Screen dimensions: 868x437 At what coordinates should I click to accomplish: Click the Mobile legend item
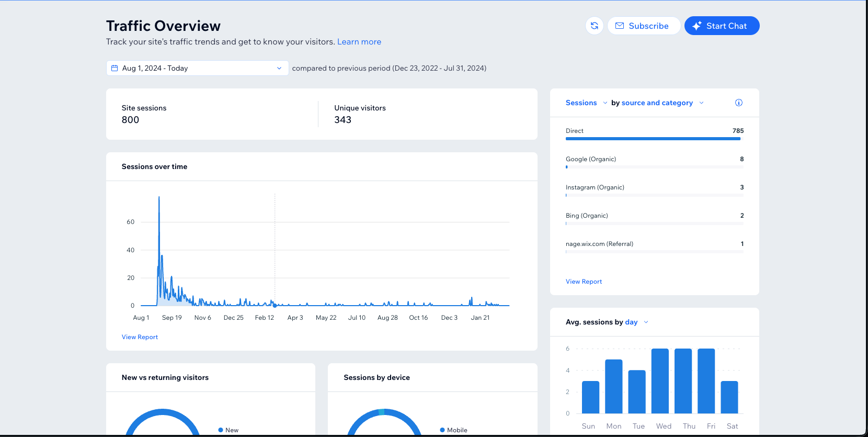tap(454, 430)
